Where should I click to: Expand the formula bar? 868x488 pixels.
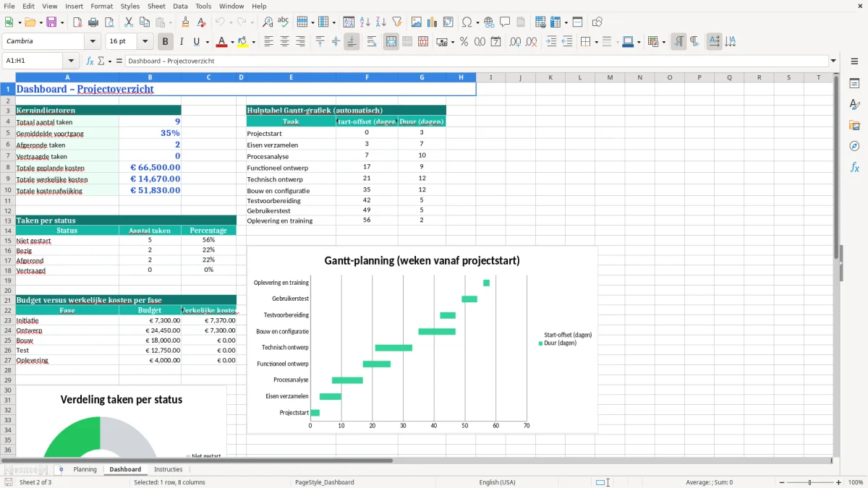[x=834, y=61]
